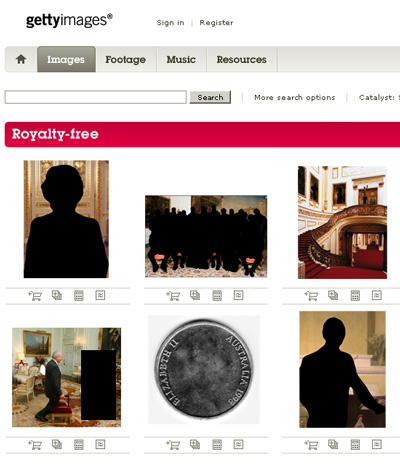Click cart icon under the group photo
Screen dimensions: 400x464
point(173,296)
